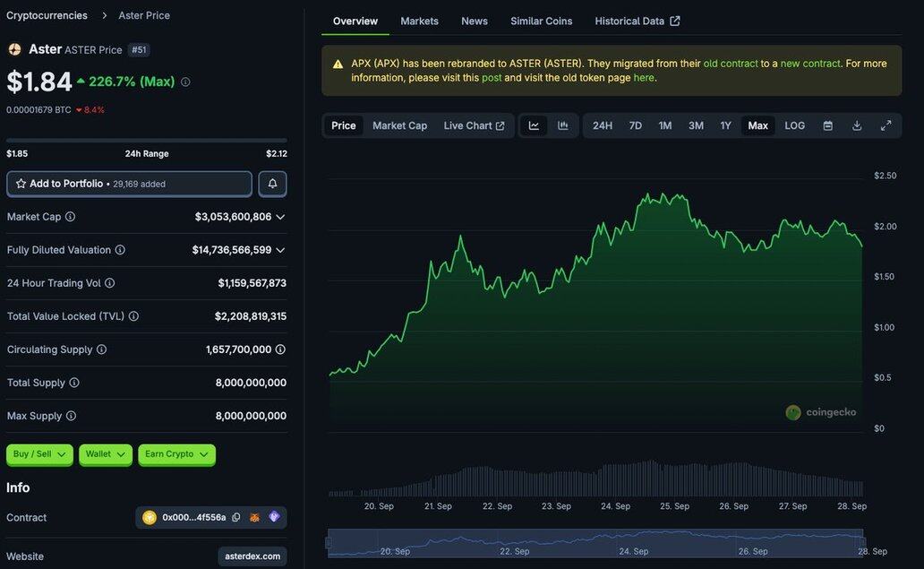Click the 24h Range progress bar
The width and height of the screenshot is (924, 569).
pos(147,141)
